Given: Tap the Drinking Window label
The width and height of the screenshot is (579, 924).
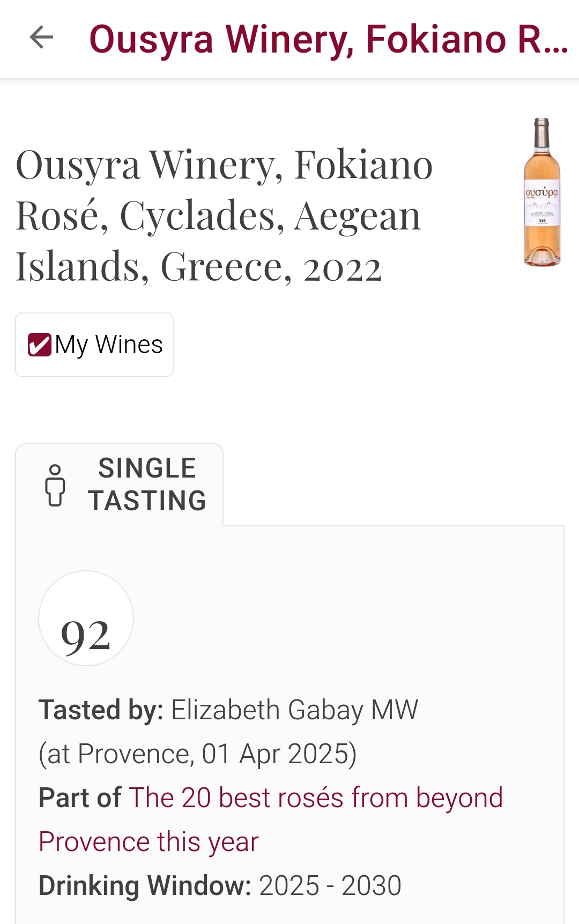Looking at the screenshot, I should click(145, 885).
